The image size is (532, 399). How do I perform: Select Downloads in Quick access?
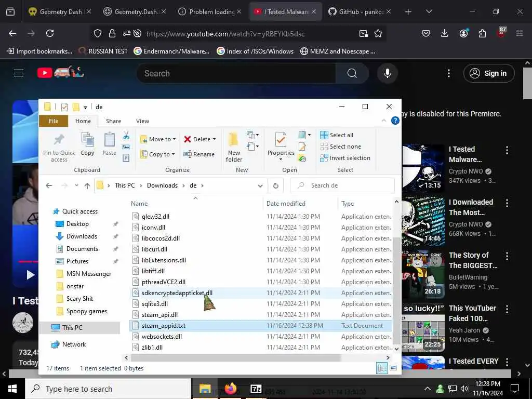tap(82, 236)
